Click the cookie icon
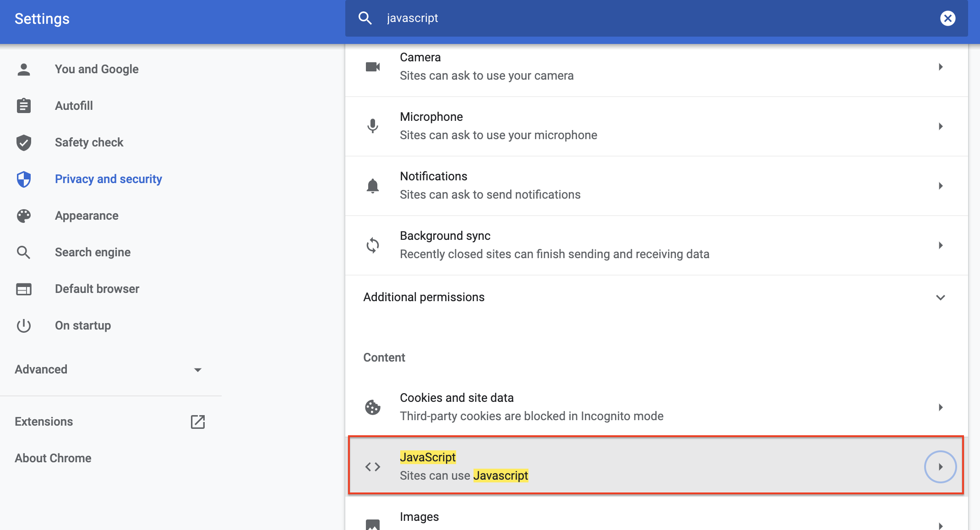980x530 pixels. (x=373, y=407)
